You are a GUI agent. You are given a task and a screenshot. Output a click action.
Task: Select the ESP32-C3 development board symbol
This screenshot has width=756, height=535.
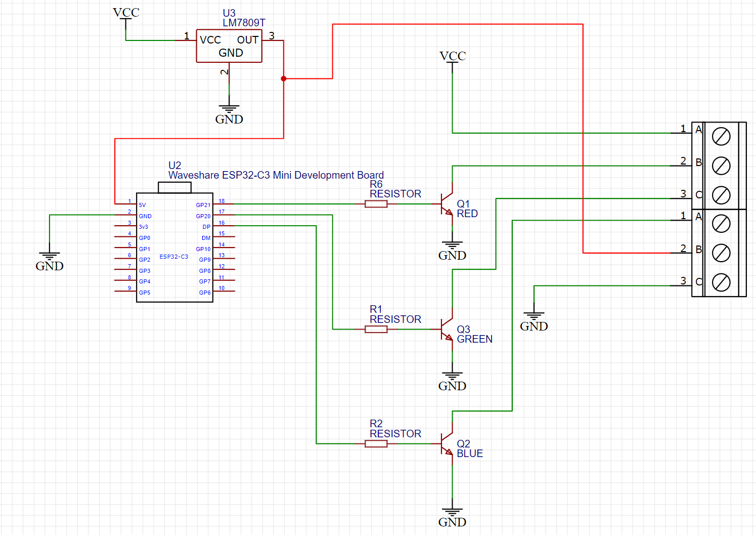click(x=174, y=248)
